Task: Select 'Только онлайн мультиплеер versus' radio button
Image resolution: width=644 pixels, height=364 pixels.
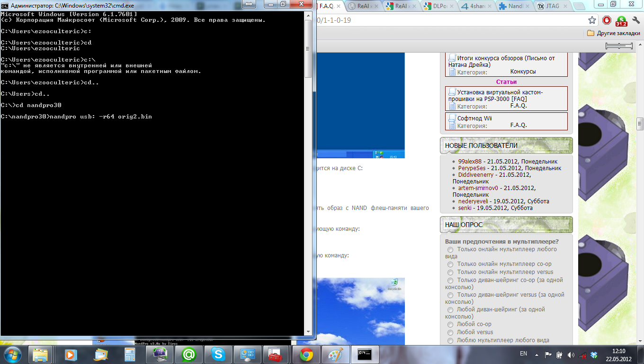Action: [450, 273]
